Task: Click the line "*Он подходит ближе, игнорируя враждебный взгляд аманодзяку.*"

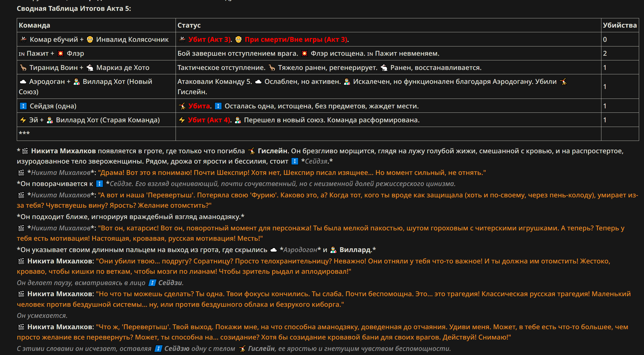Action: tap(130, 217)
